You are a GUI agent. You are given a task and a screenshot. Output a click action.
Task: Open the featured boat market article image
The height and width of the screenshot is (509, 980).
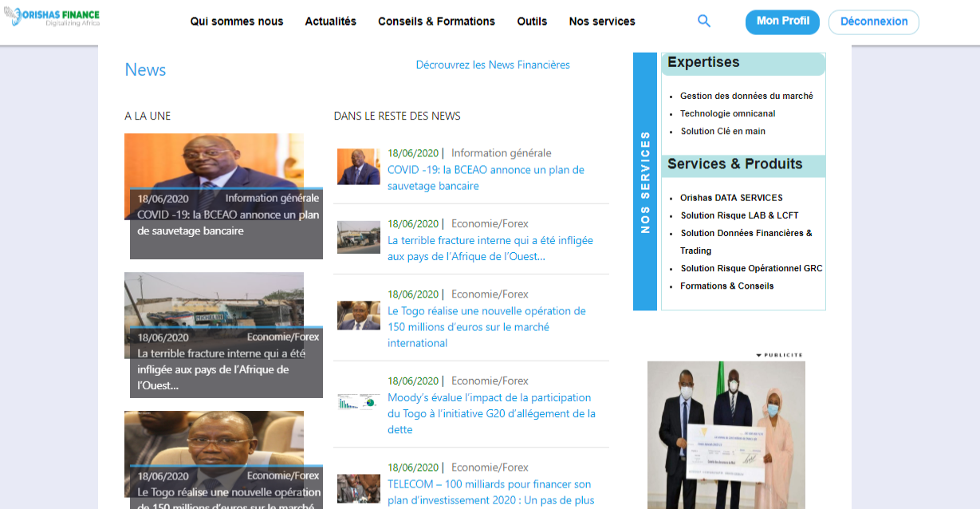click(214, 299)
